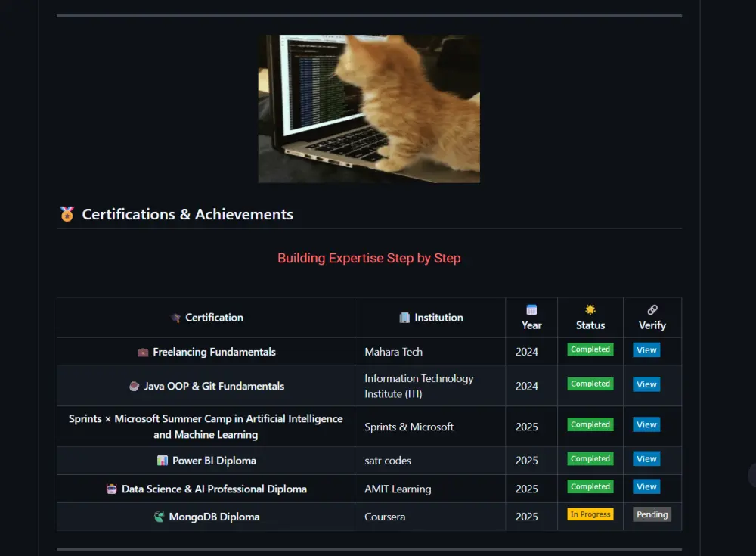Click the scrollbar on the right edge

[x=751, y=278]
